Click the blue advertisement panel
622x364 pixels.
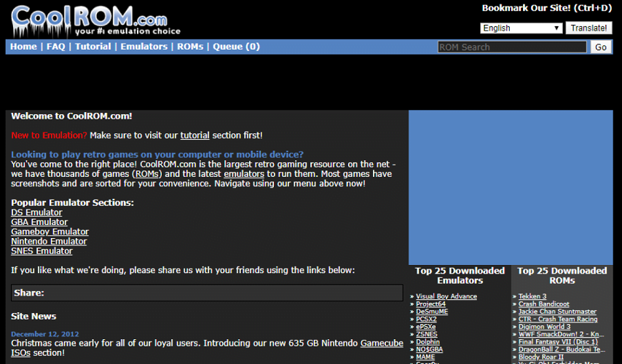point(511,188)
